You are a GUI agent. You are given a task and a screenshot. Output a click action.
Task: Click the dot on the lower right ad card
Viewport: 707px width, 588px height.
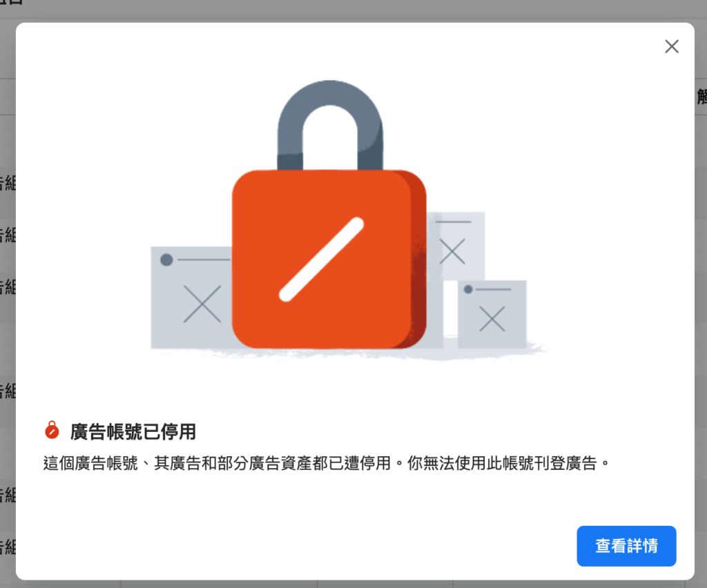click(468, 289)
